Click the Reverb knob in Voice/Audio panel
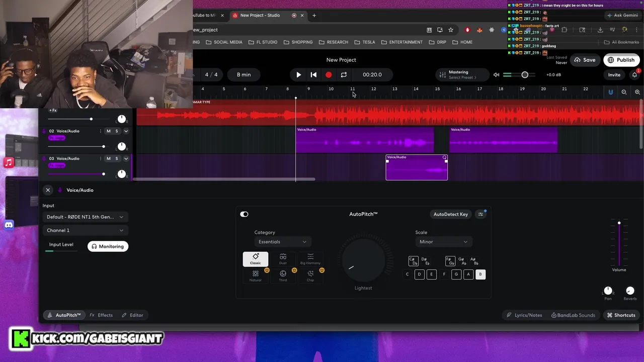This screenshot has height=362, width=644. [x=630, y=291]
